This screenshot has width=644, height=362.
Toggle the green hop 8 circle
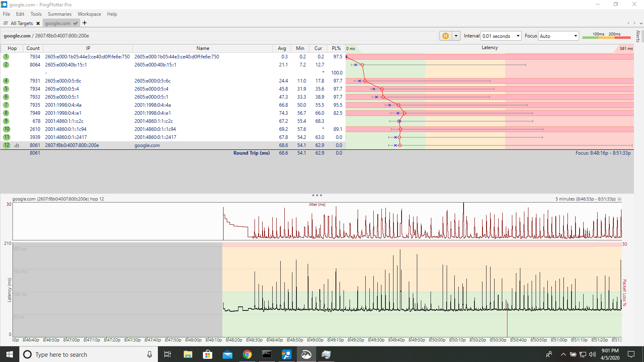(x=6, y=113)
